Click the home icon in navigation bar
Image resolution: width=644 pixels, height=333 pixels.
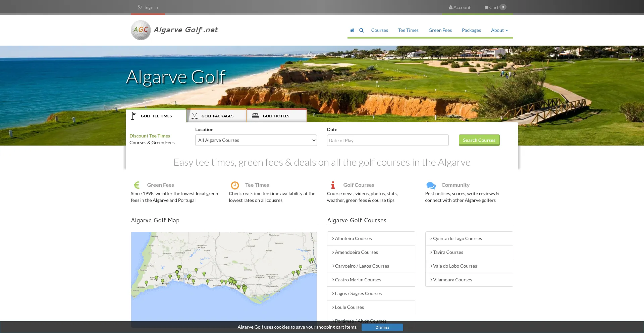point(352,30)
